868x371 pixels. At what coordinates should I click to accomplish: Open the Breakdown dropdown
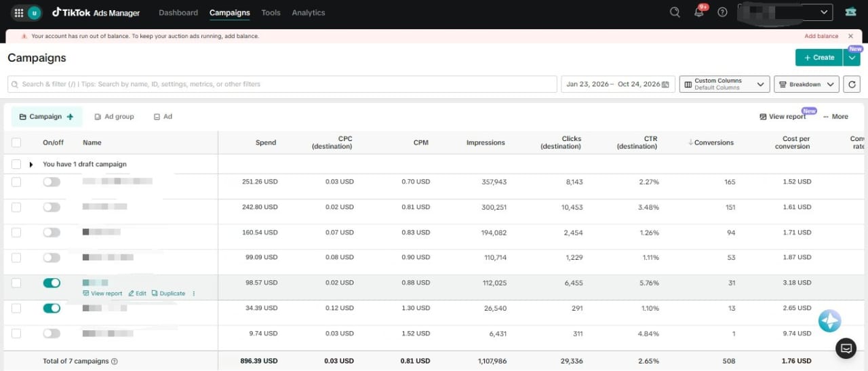[806, 84]
